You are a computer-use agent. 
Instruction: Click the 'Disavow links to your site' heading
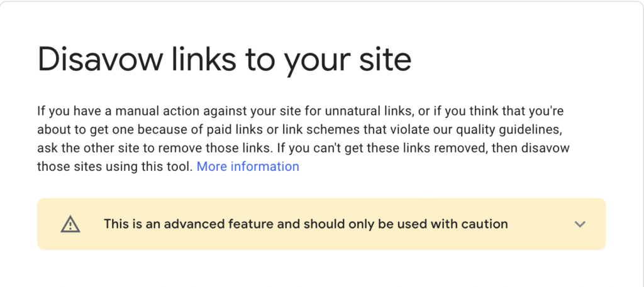[225, 61]
